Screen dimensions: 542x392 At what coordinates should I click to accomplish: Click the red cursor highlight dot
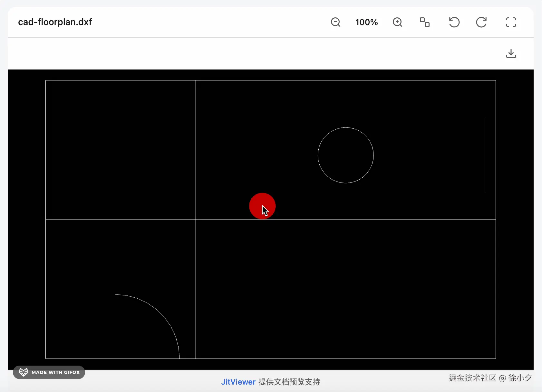[262, 206]
